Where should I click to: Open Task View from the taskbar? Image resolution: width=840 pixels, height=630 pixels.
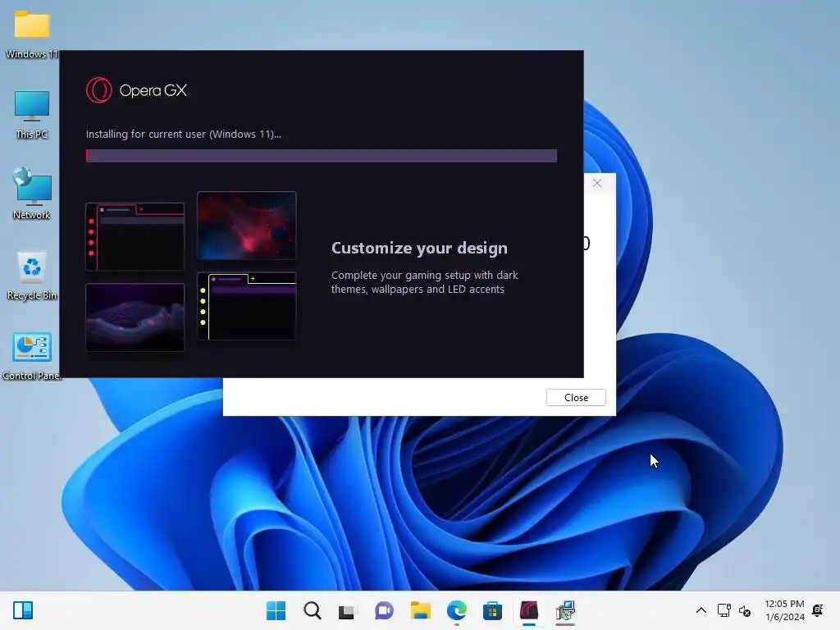[347, 610]
